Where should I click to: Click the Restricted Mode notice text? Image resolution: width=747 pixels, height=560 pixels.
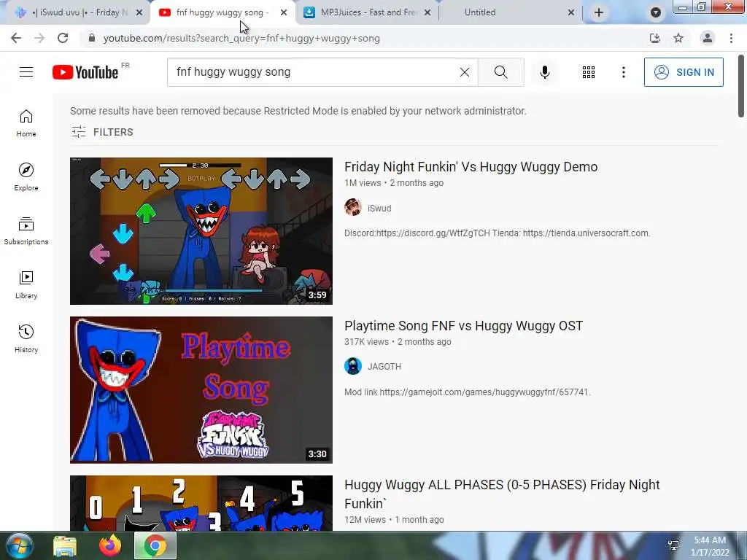[x=298, y=111]
